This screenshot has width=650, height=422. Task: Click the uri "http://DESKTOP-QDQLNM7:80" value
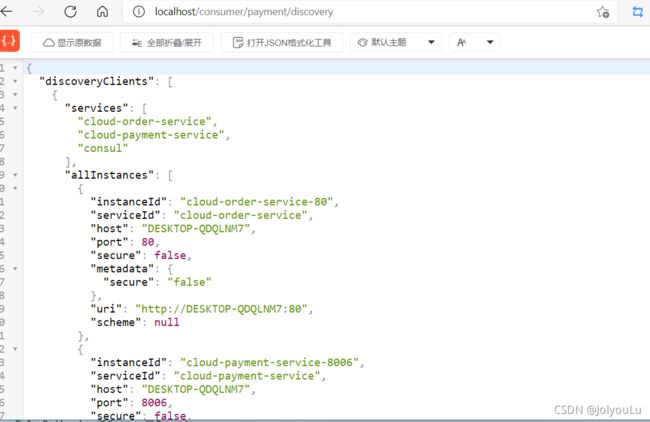(x=221, y=309)
